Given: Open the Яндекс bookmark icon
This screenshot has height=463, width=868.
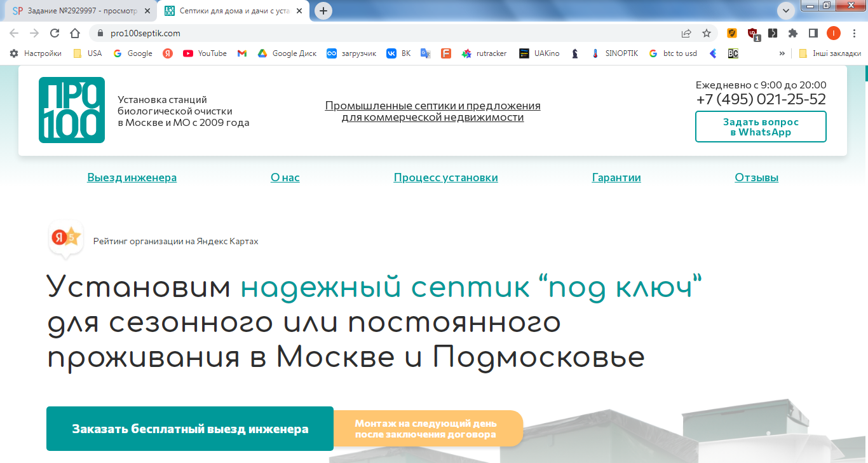Looking at the screenshot, I should tap(168, 53).
